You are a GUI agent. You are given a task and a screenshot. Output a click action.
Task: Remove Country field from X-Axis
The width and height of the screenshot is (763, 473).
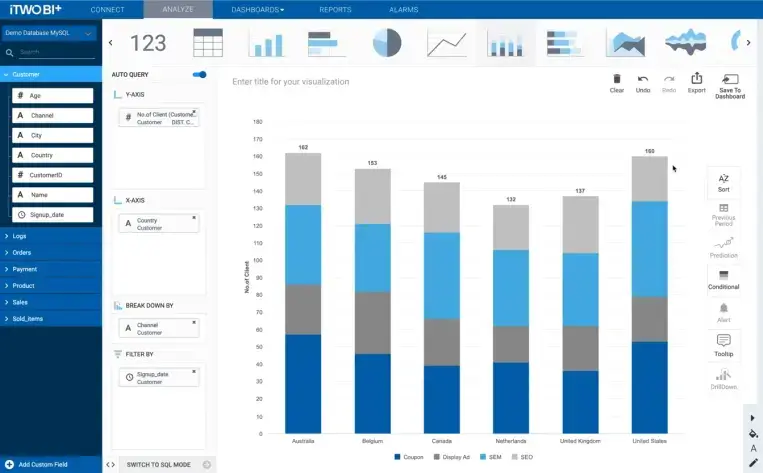(x=194, y=217)
